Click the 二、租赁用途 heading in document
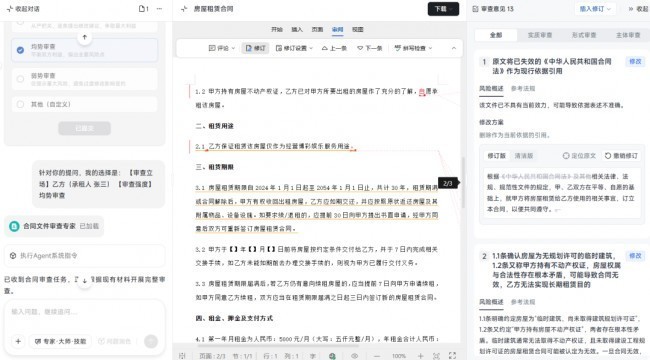650x360 pixels. (x=214, y=126)
